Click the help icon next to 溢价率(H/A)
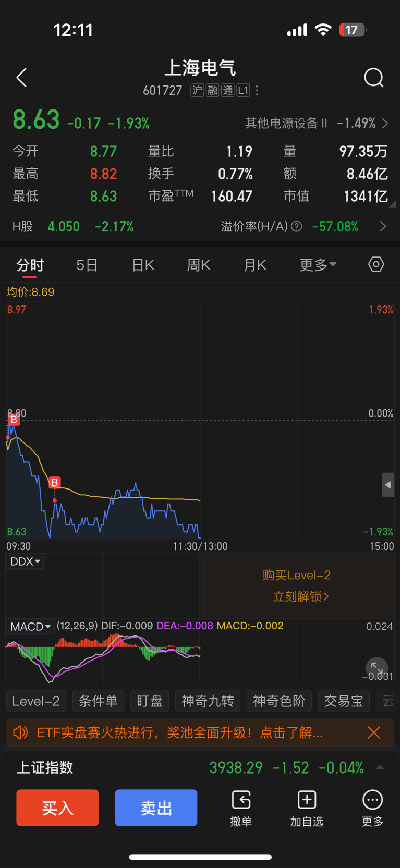This screenshot has height=868, width=401. (297, 226)
